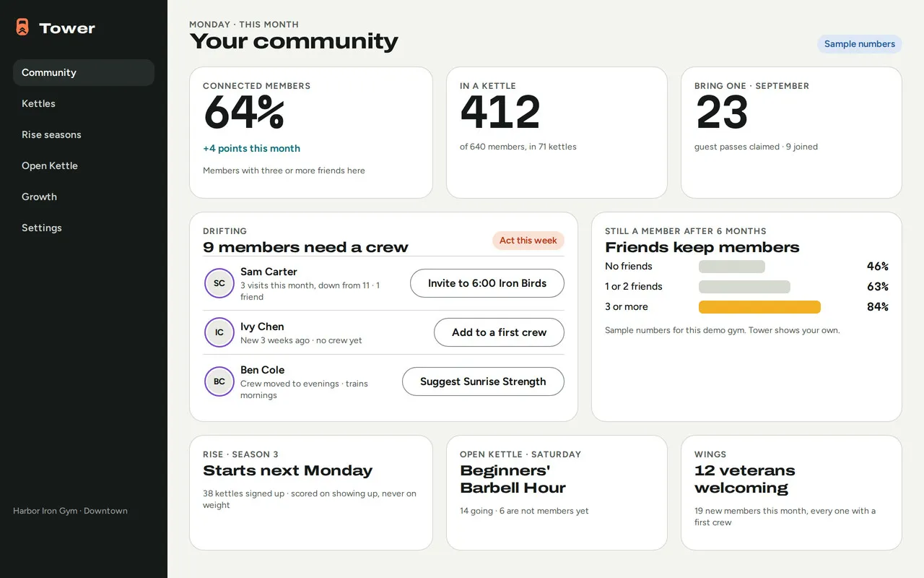Click the Sam Carter name
This screenshot has height=578, width=924.
point(269,272)
